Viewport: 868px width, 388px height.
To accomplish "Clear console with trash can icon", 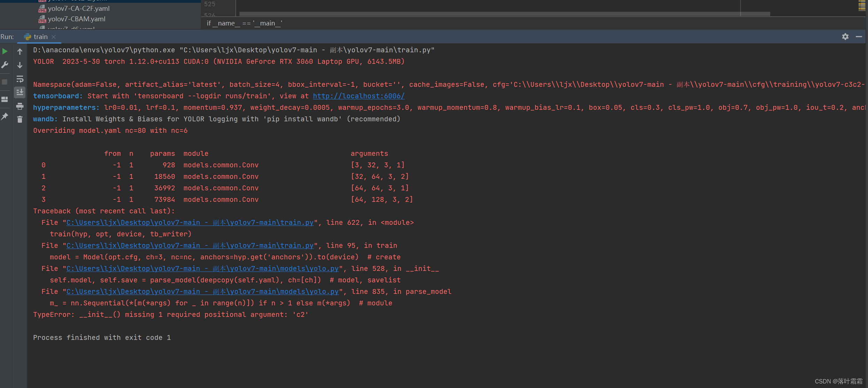I will (20, 120).
